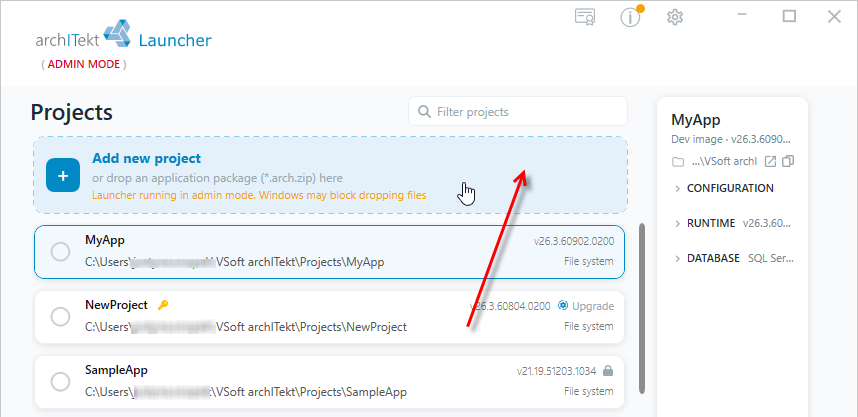858x417 pixels.
Task: Click 'File system' label on MyApp row
Action: click(x=589, y=262)
